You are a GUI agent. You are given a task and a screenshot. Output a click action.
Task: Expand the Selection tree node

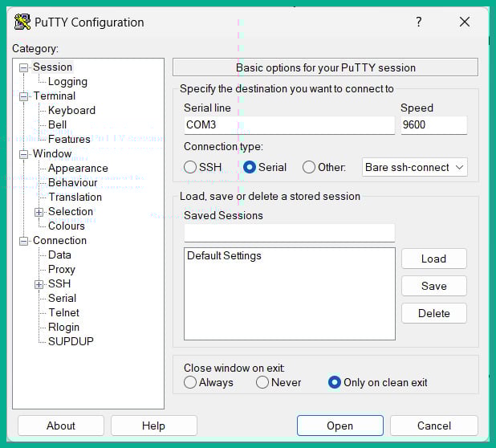click(39, 212)
